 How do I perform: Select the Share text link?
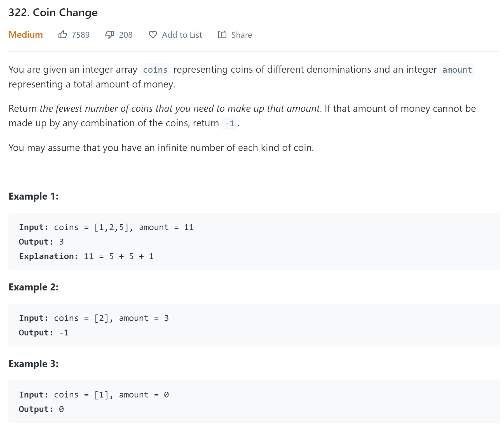point(242,35)
